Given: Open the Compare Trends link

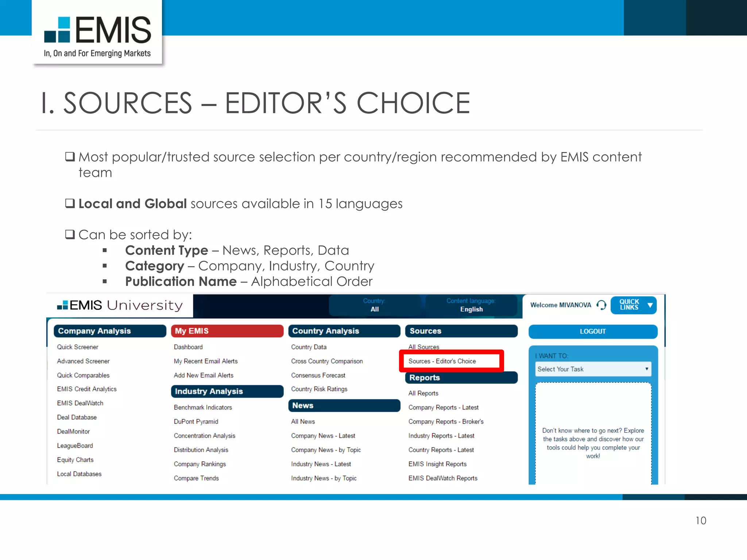Looking at the screenshot, I should 196,478.
